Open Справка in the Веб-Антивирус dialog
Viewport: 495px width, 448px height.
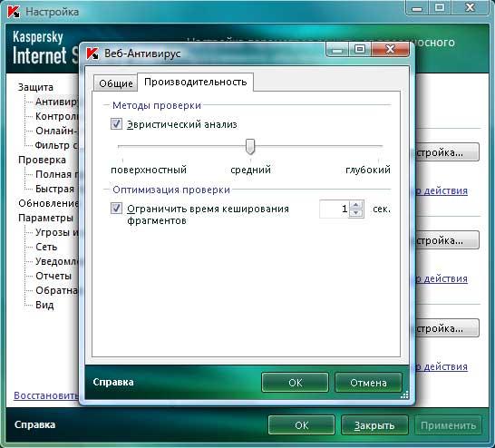coord(113,382)
